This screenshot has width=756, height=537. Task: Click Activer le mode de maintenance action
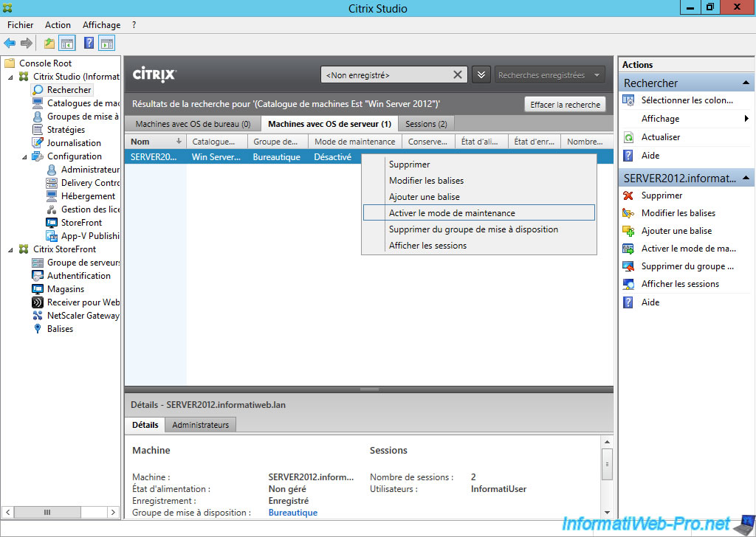[x=688, y=249]
